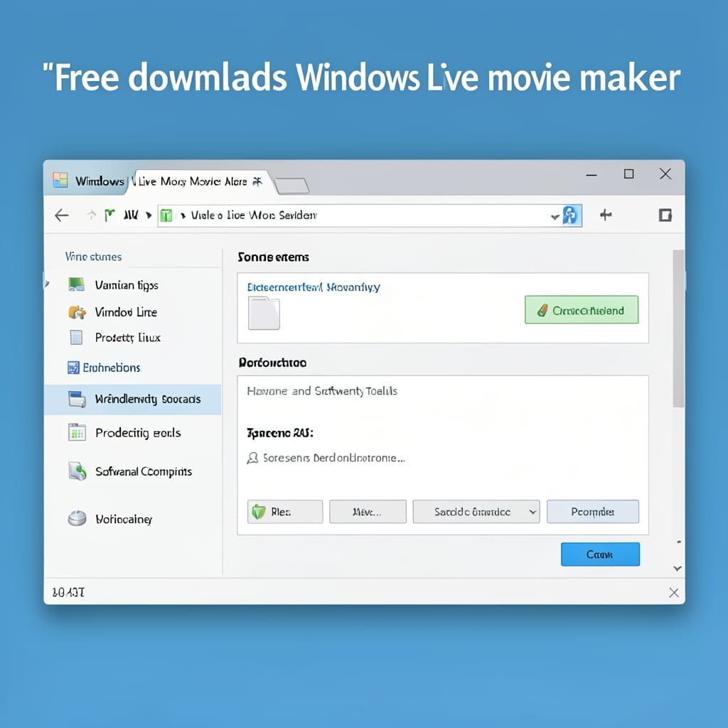The height and width of the screenshot is (728, 728).
Task: Click the 'Sonris erems' section heading
Action: click(273, 257)
